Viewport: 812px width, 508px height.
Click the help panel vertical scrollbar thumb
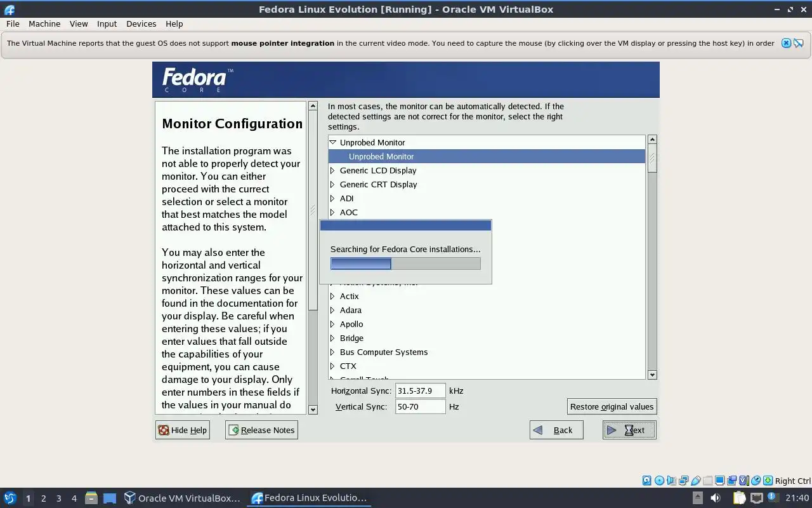coord(313,211)
